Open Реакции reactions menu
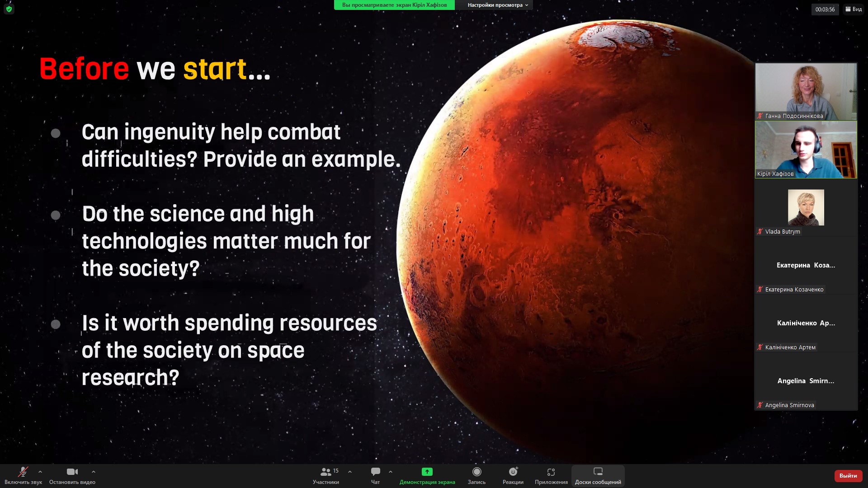The width and height of the screenshot is (868, 488). [x=513, y=475]
